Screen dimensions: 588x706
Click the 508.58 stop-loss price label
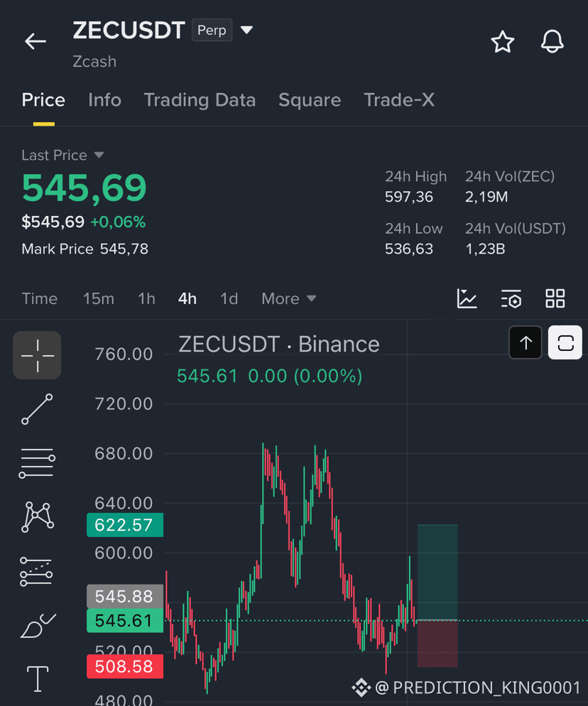(x=125, y=666)
